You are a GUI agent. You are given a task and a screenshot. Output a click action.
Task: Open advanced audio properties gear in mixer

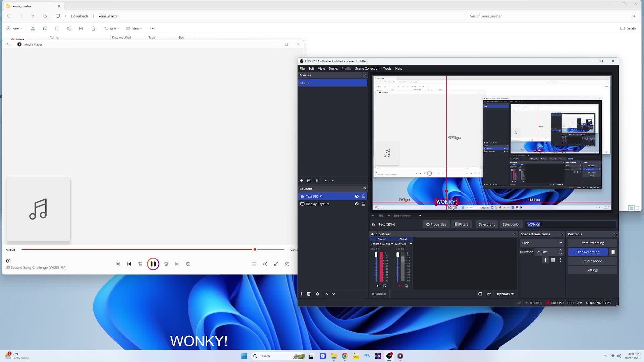tap(489, 294)
